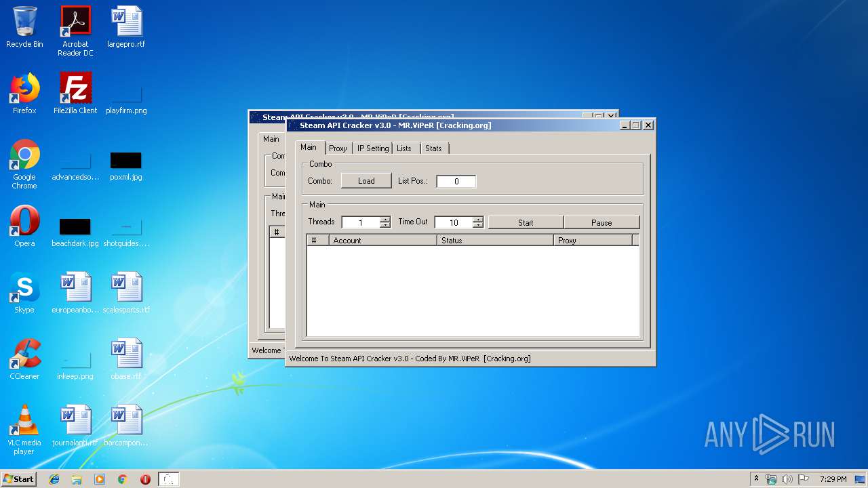Open the Windows Start menu
Viewport: 868px width, 488px height.
click(19, 479)
